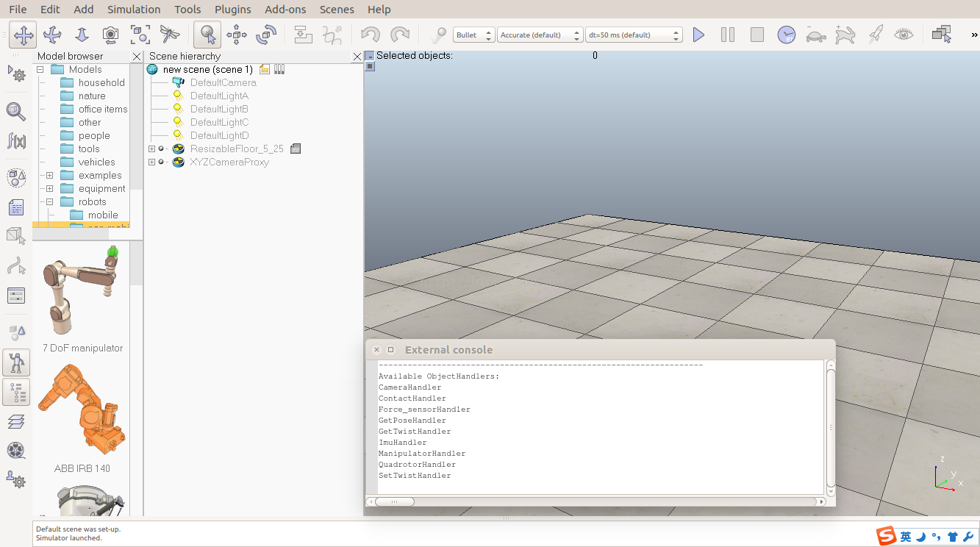Click External console horizontal scrollbar thumb
This screenshot has height=547, width=980.
tap(395, 501)
